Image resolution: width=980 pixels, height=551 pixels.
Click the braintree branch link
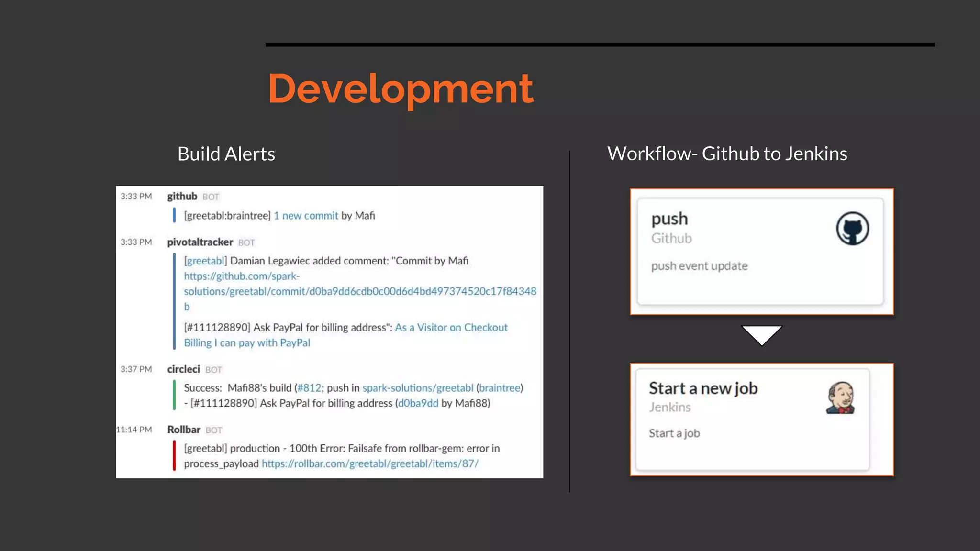[x=499, y=388]
